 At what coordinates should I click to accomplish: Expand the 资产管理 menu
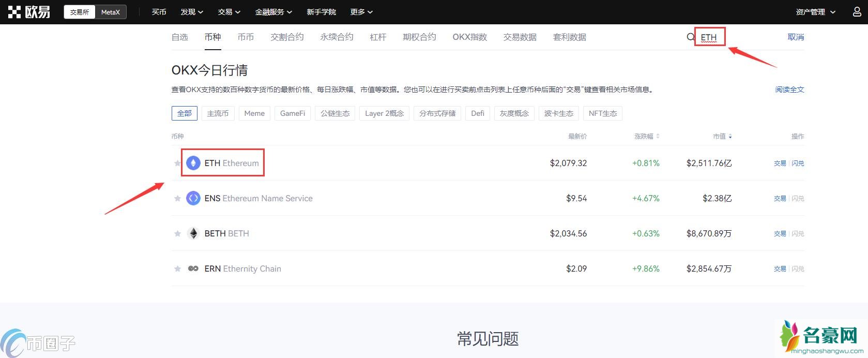coord(815,12)
